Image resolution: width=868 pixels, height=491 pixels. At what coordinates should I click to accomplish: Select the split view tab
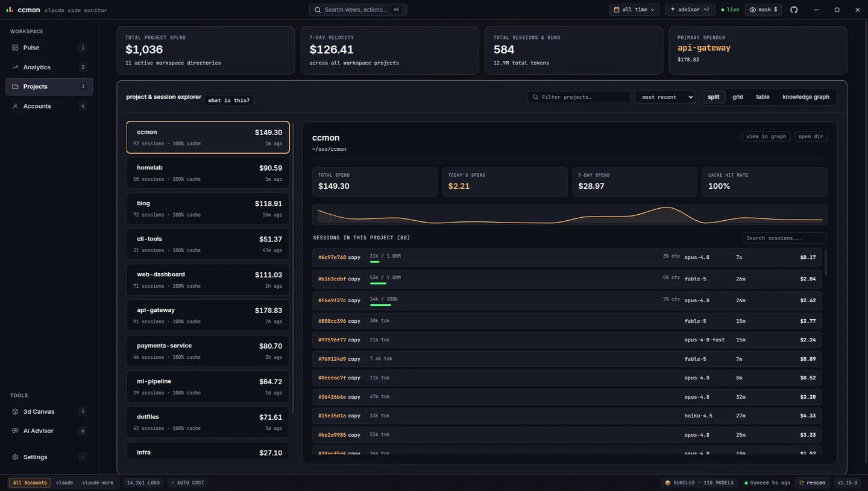point(714,97)
